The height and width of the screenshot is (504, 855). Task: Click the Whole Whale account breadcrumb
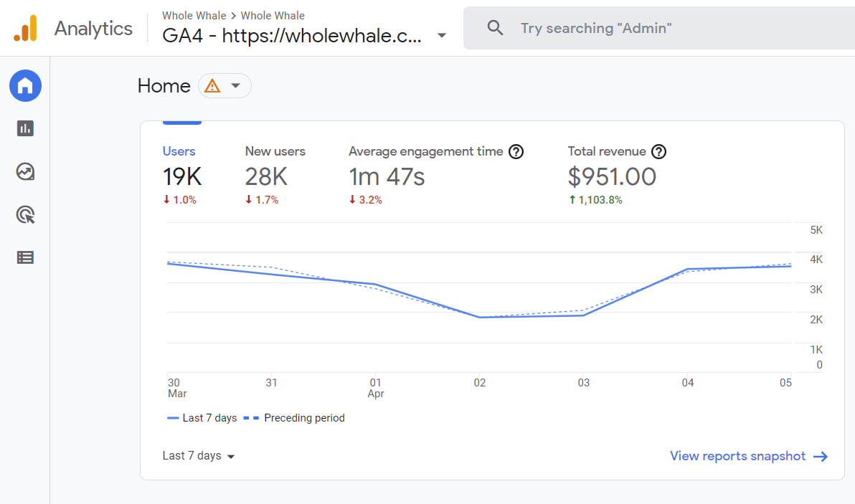click(194, 16)
